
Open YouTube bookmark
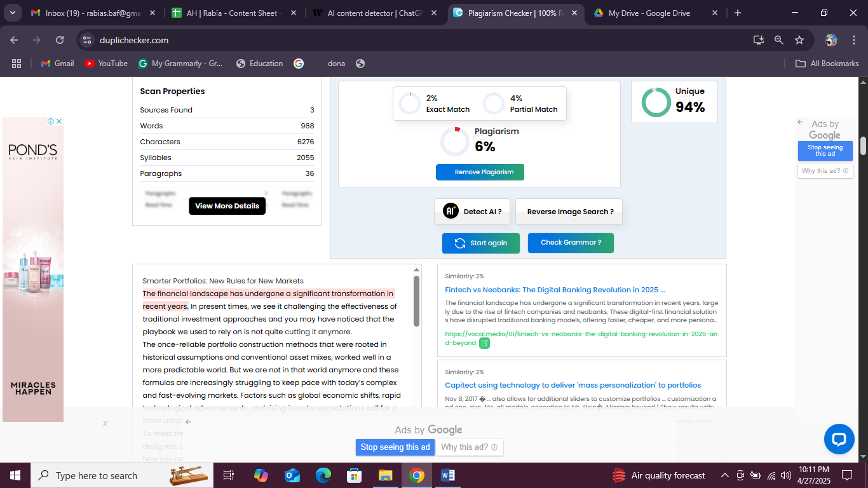coord(106,64)
